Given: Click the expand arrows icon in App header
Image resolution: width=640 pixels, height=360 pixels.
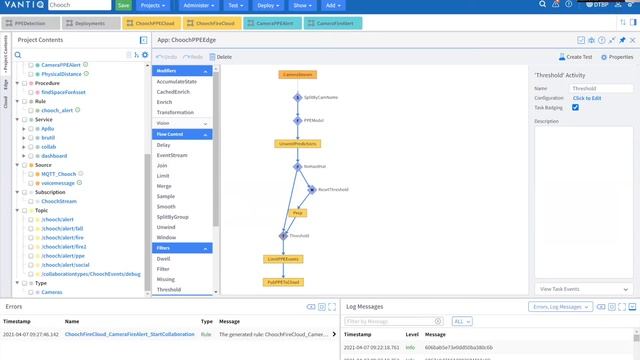Looking at the screenshot, I should [612, 40].
